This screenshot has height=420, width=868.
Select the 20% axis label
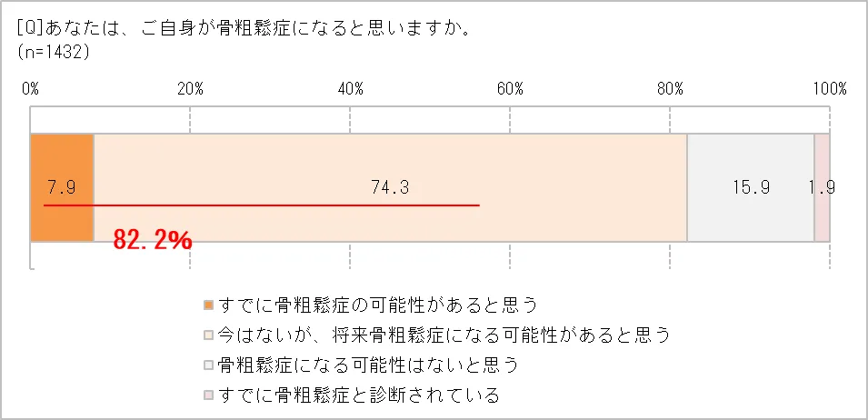click(x=190, y=89)
